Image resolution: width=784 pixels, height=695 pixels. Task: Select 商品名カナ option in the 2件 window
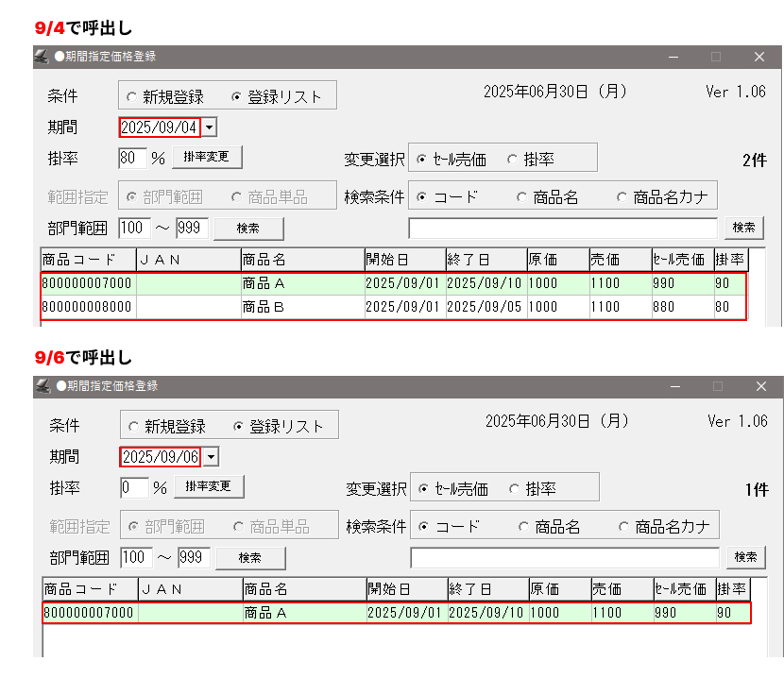tap(622, 197)
